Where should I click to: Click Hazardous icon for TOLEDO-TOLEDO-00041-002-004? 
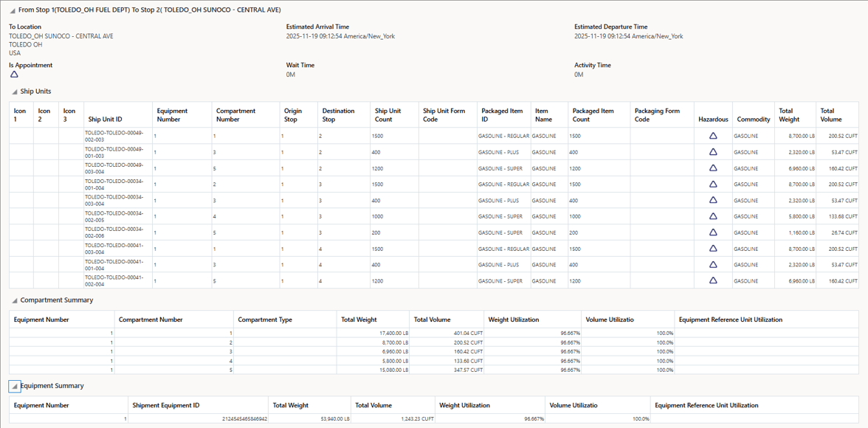[x=712, y=280]
